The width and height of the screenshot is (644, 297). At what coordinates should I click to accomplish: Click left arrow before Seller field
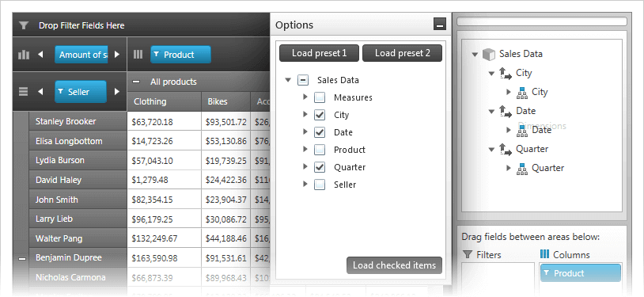(x=40, y=91)
